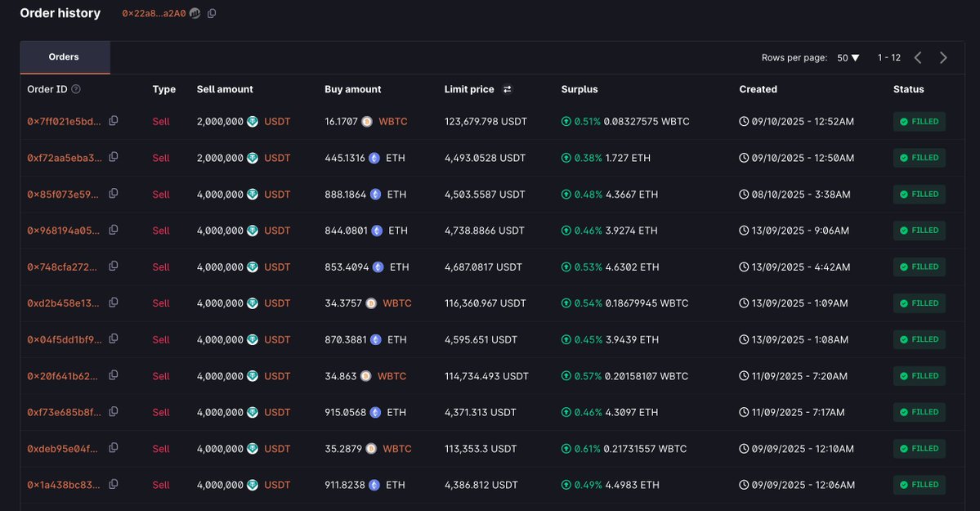
Task: Open order 0xf72aa5eba3 details link
Action: (65, 158)
